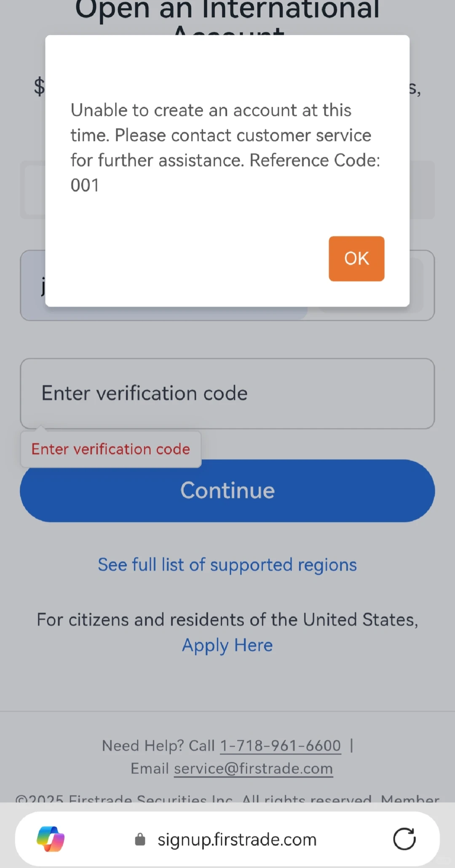Tap the citizens and residents notice text

coord(227,620)
